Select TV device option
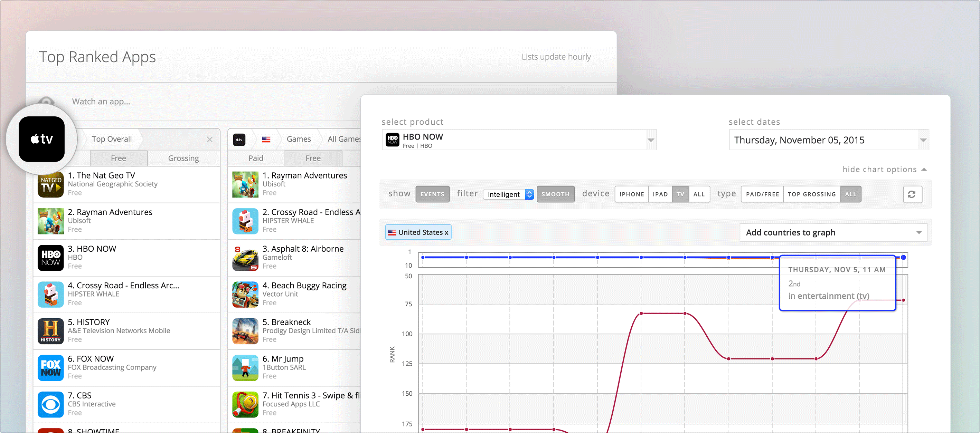 (x=680, y=194)
